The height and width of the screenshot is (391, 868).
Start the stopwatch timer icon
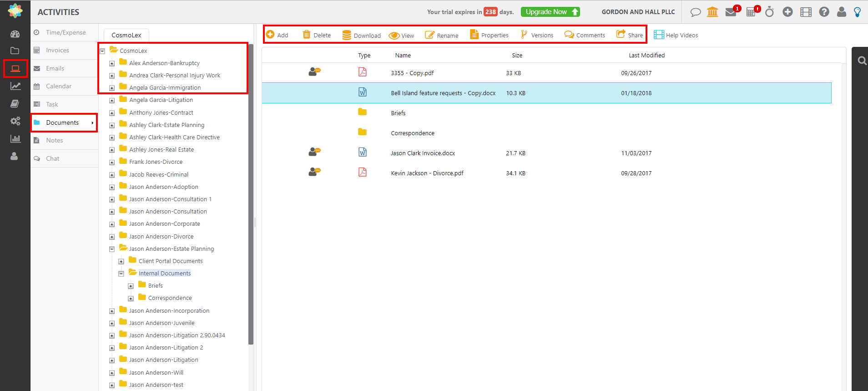[x=769, y=12]
